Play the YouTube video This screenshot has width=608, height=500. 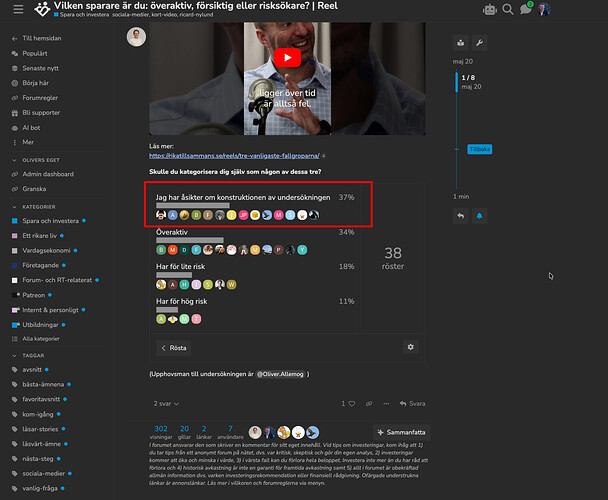pyautogui.click(x=287, y=57)
